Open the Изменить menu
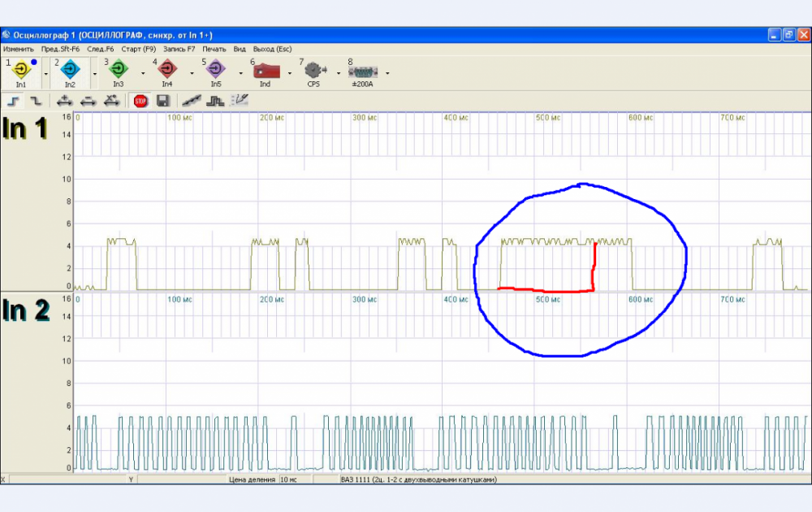The width and height of the screenshot is (812, 512). coord(18,49)
